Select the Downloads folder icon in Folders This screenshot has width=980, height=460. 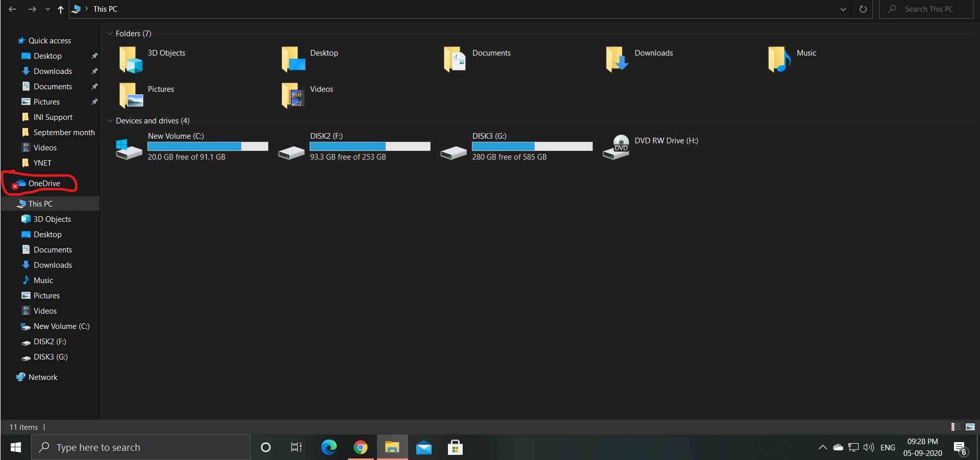[617, 60]
